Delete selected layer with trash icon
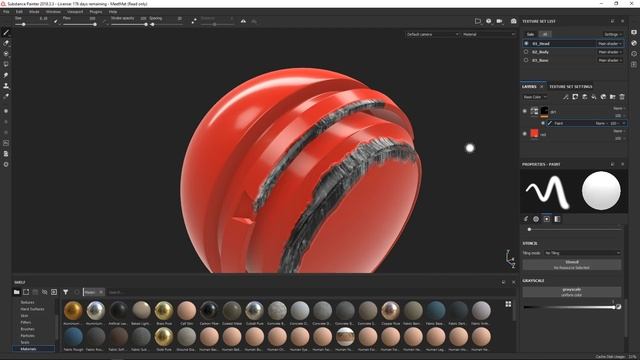This screenshot has height=360, width=640. pyautogui.click(x=622, y=97)
